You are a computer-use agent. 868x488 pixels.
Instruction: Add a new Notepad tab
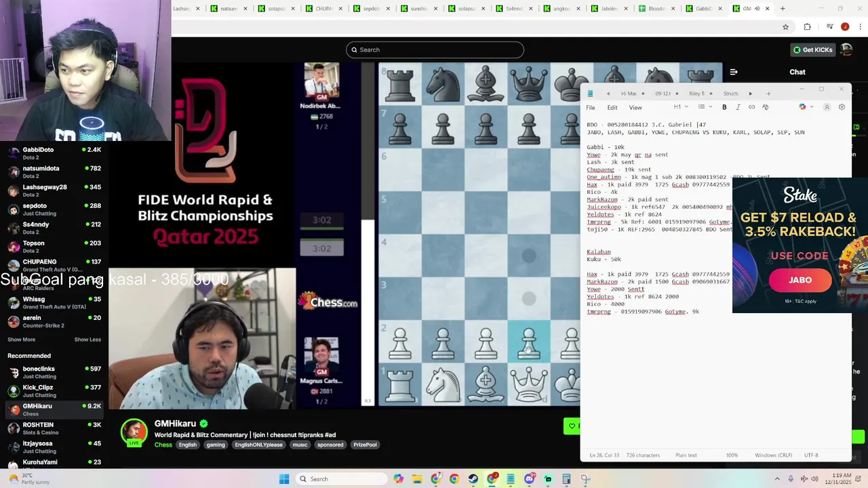click(768, 94)
